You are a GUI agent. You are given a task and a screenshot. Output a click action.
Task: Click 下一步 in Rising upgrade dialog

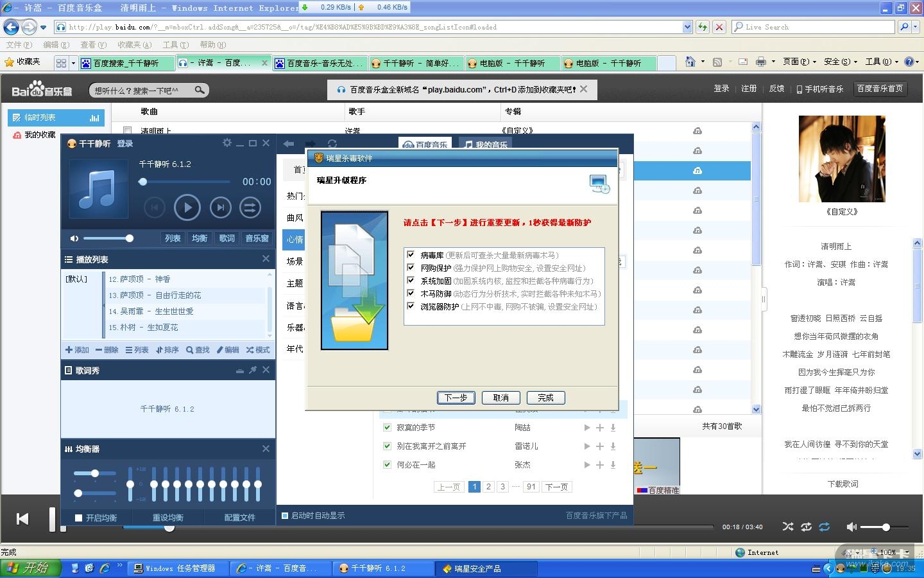click(x=456, y=398)
